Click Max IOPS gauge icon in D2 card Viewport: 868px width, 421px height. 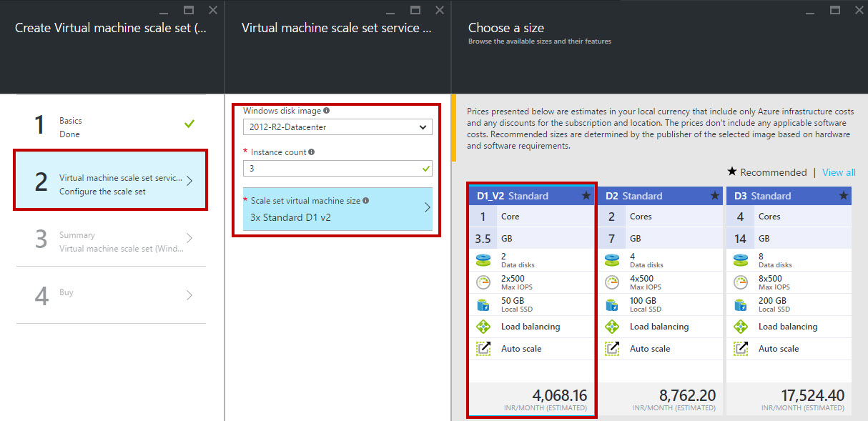tap(612, 282)
